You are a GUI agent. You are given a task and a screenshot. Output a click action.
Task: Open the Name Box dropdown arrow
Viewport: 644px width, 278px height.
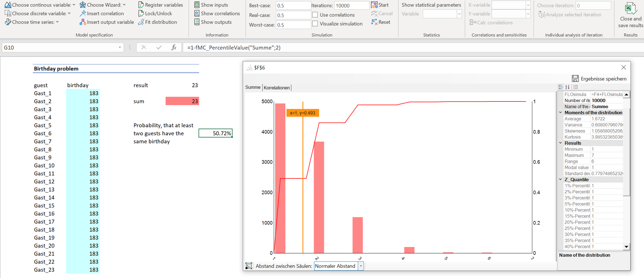click(120, 47)
